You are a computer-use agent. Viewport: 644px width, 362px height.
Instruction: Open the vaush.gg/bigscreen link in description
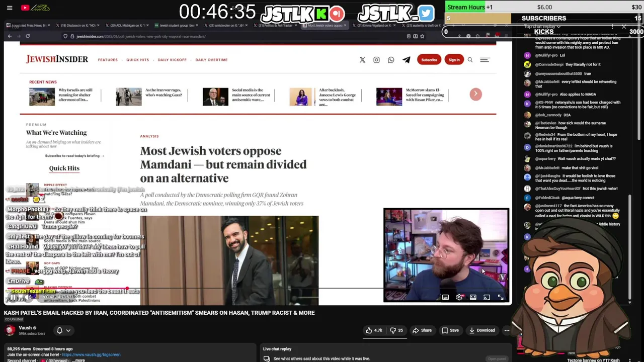tap(91, 354)
